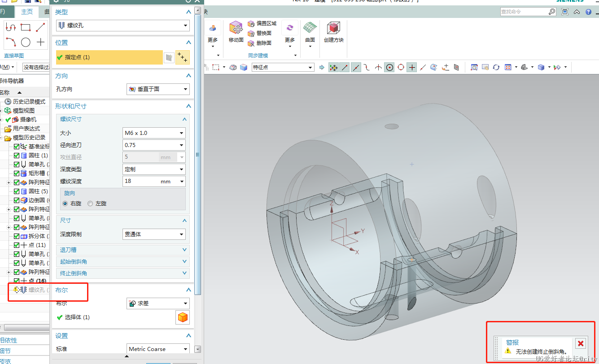Toggle the Arc Center snap point icon
Screen dimensions: 599x364
(x=389, y=67)
